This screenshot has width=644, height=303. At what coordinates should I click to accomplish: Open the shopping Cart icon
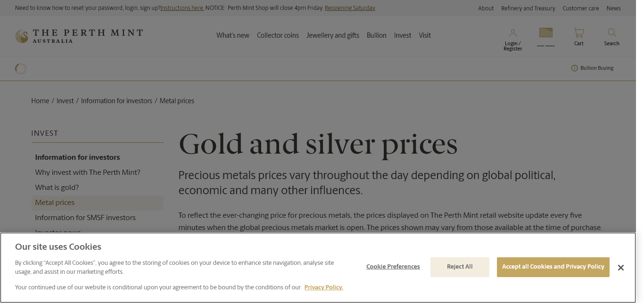(578, 33)
